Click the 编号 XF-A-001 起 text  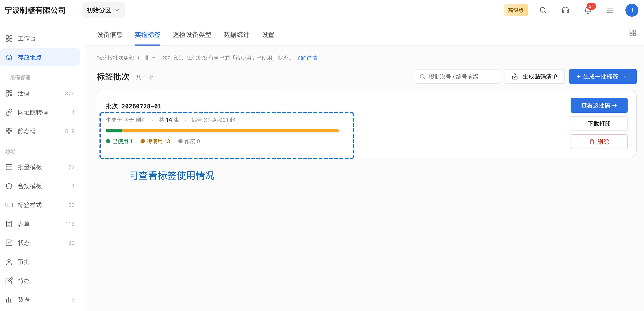coord(213,120)
